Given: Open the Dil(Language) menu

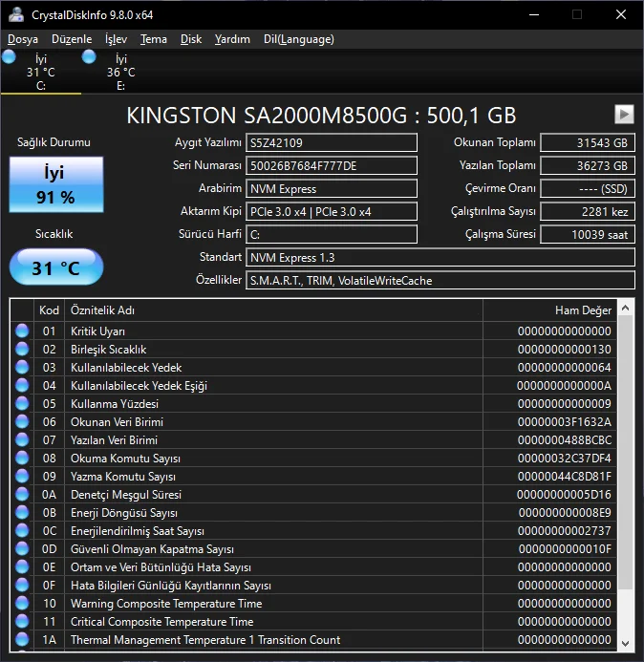Looking at the screenshot, I should tap(298, 39).
